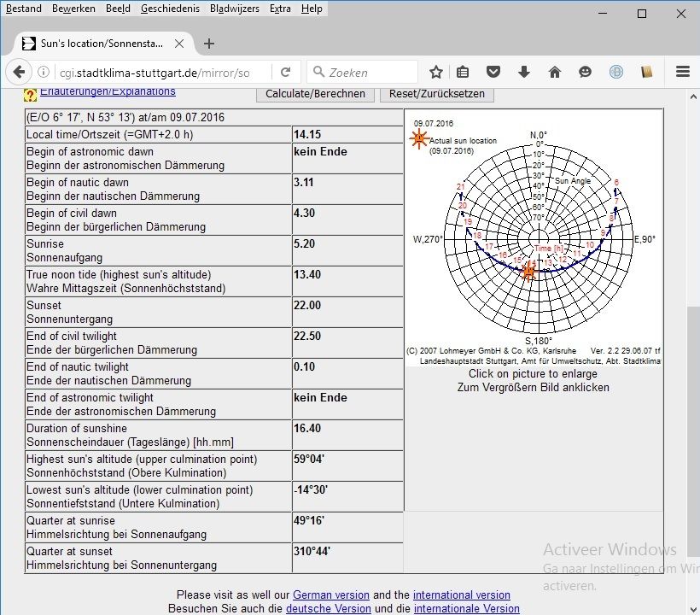The image size is (700, 615).
Task: Click the browser back arrow button
Action: (x=19, y=72)
